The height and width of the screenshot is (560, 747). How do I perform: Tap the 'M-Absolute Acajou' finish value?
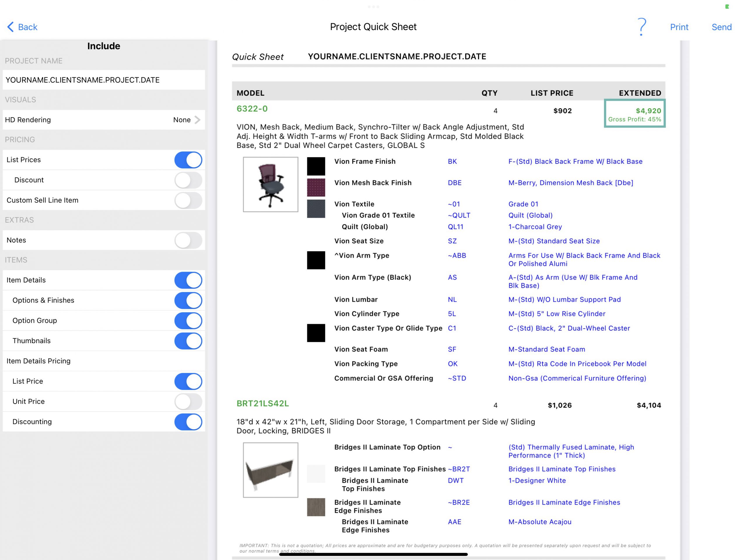pos(540,522)
